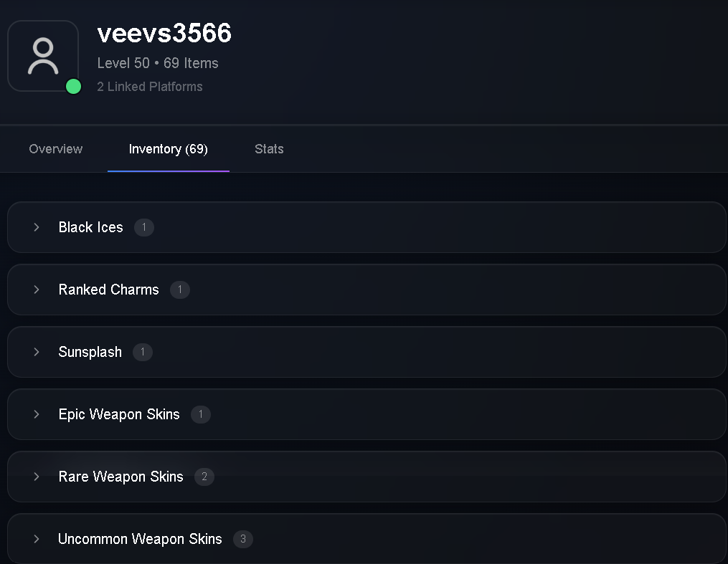The width and height of the screenshot is (728, 564).
Task: Click the Epic Weapon Skins count badge
Action: click(201, 414)
